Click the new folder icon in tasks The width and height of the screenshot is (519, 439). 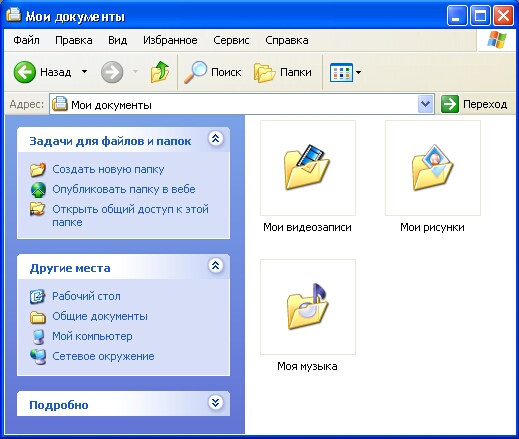click(38, 169)
